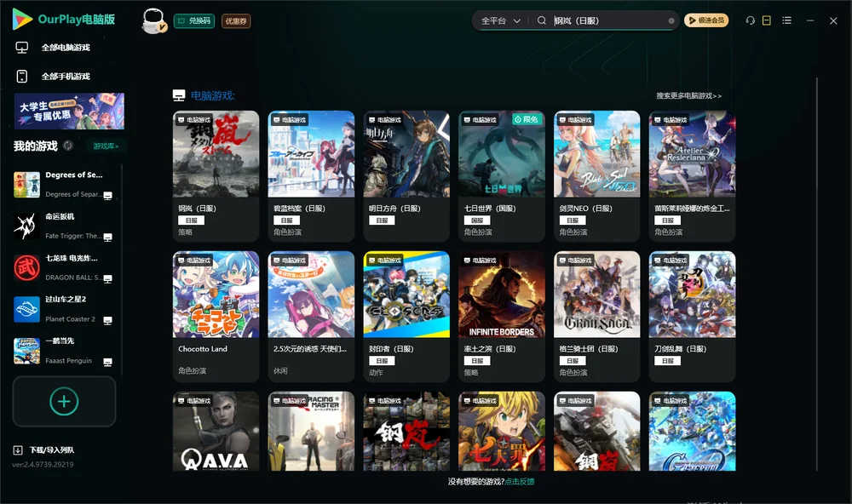Open the 优惠券 coupon button

point(236,21)
